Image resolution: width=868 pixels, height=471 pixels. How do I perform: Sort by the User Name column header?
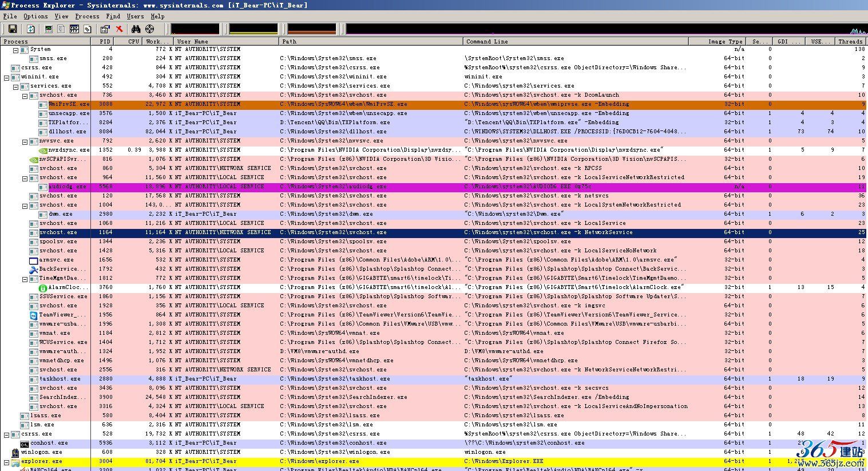click(227, 41)
